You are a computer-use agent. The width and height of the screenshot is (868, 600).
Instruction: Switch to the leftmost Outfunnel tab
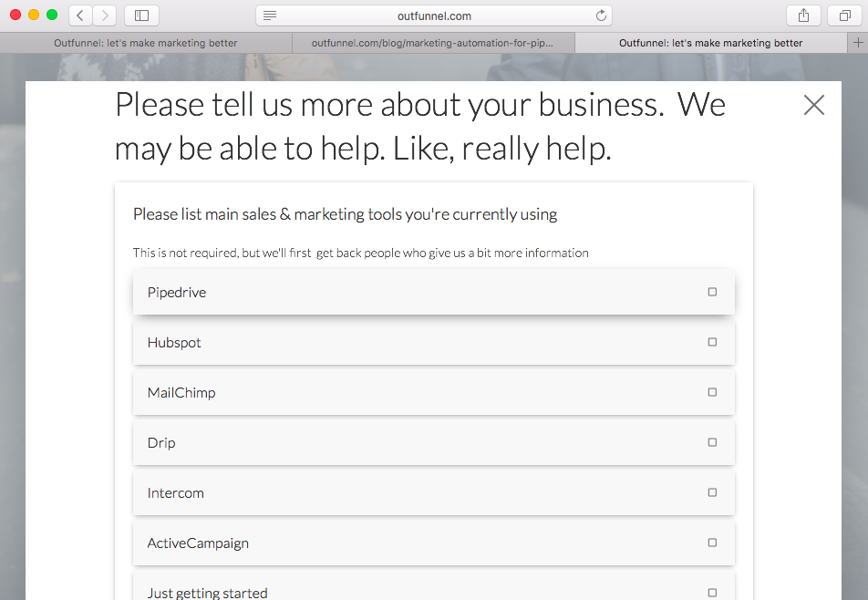click(145, 42)
